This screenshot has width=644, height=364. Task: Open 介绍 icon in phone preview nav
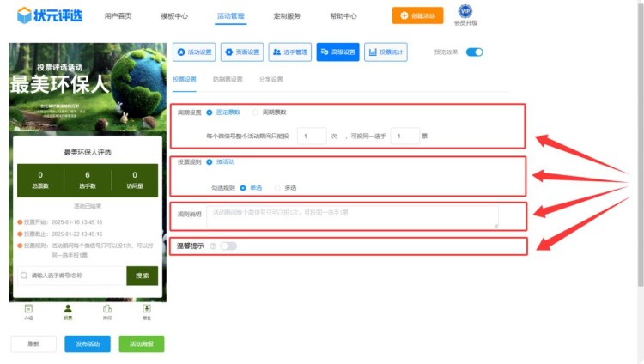(x=28, y=311)
